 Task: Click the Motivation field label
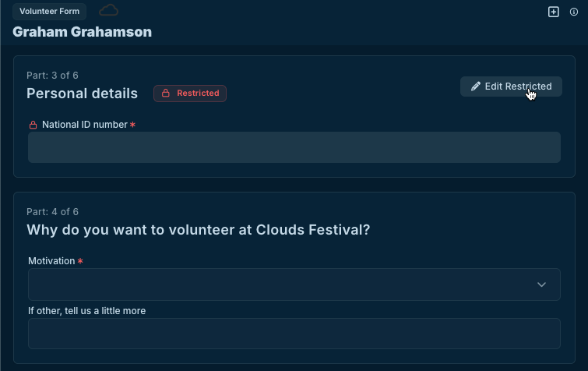[x=51, y=261]
